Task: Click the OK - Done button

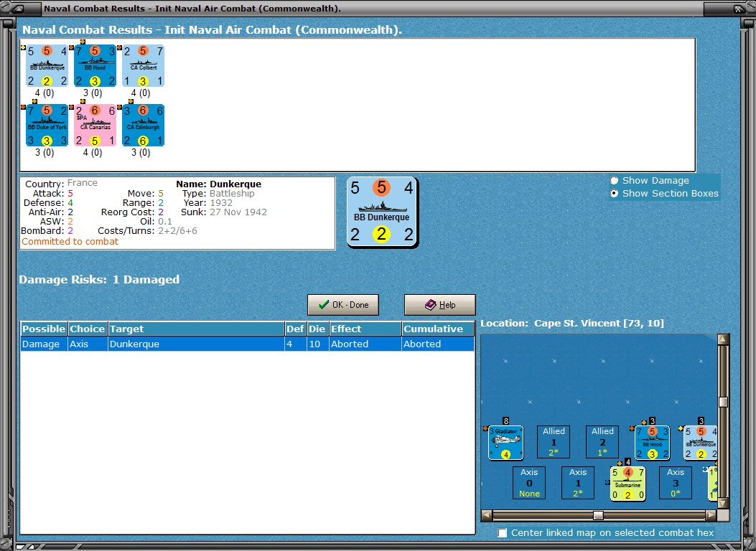Action: coord(343,305)
